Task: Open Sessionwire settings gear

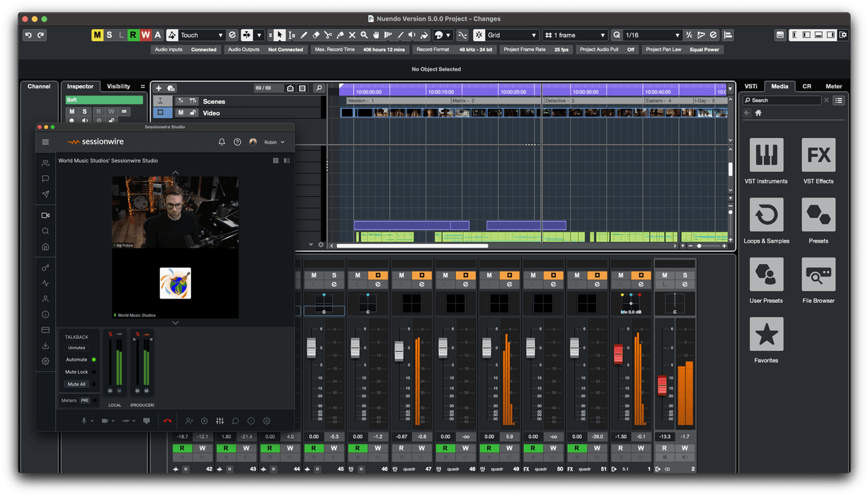Action: coord(267,421)
